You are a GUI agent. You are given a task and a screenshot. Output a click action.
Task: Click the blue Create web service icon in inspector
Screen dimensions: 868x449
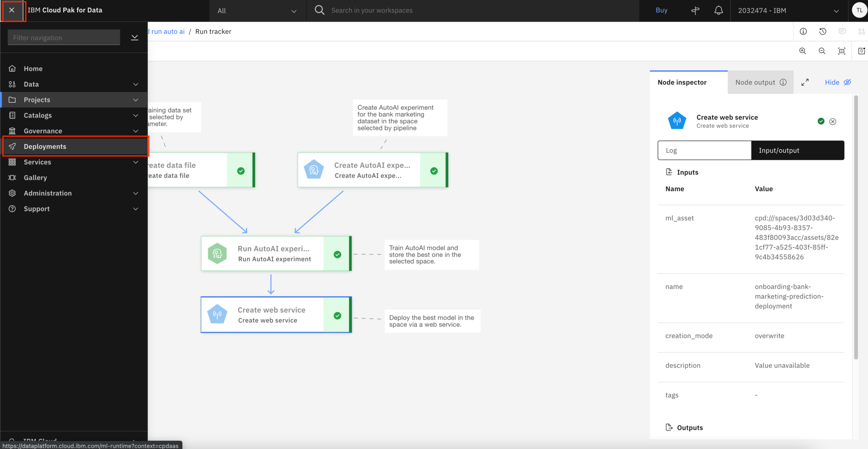tap(677, 120)
